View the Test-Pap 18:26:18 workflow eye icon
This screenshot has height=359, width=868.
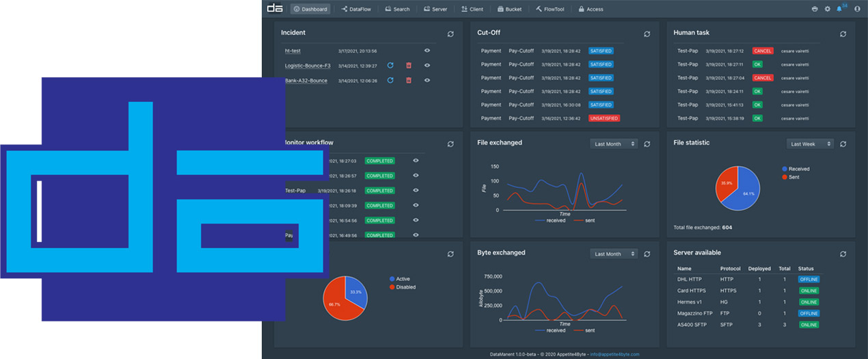(416, 191)
